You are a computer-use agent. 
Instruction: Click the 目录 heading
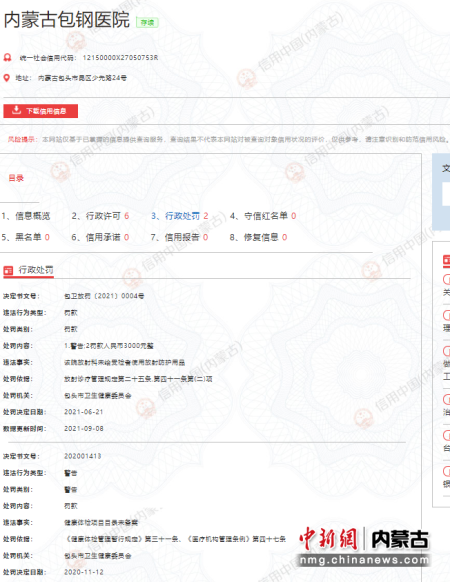point(16,178)
